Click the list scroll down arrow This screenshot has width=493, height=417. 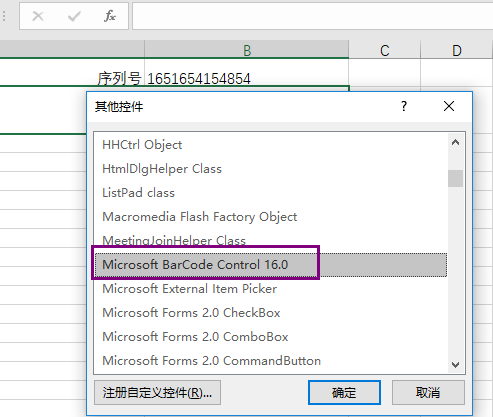pos(455,365)
